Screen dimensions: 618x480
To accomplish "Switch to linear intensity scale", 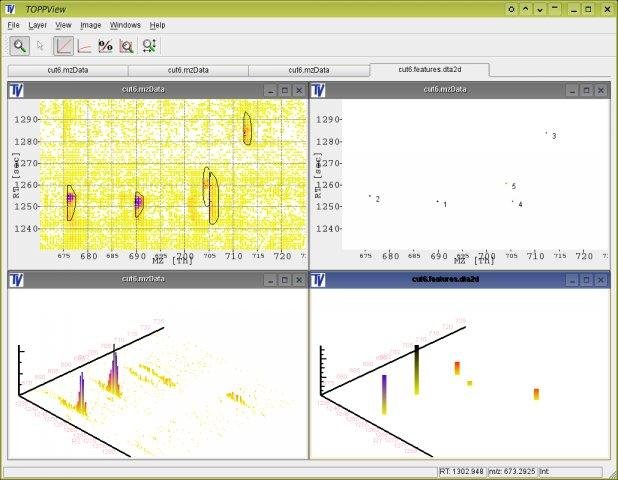I will point(63,46).
